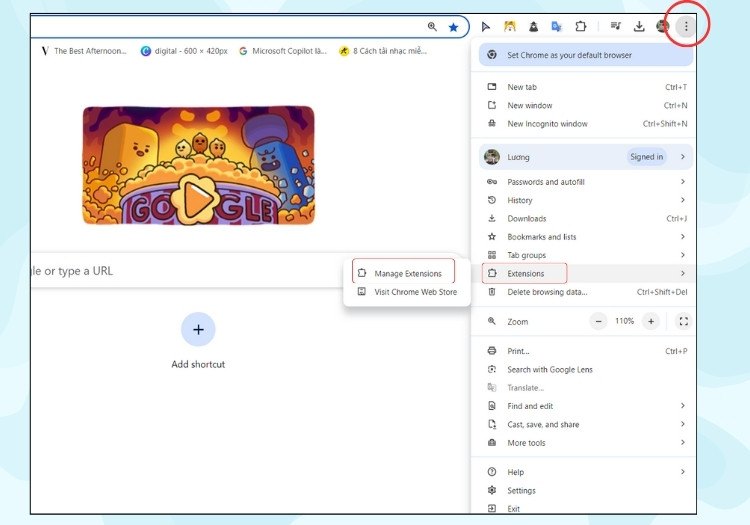The height and width of the screenshot is (525, 750).
Task: Select Exit from menu
Action: tap(585, 509)
